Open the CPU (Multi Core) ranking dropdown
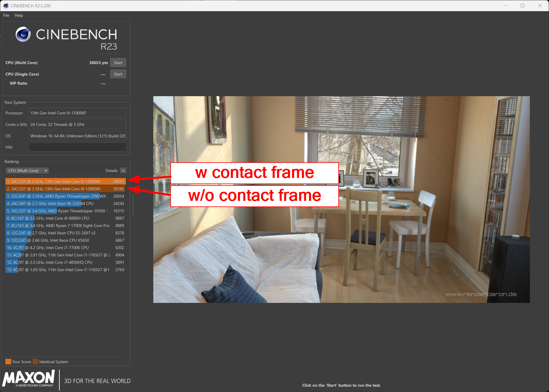The image size is (549, 392). pyautogui.click(x=27, y=171)
